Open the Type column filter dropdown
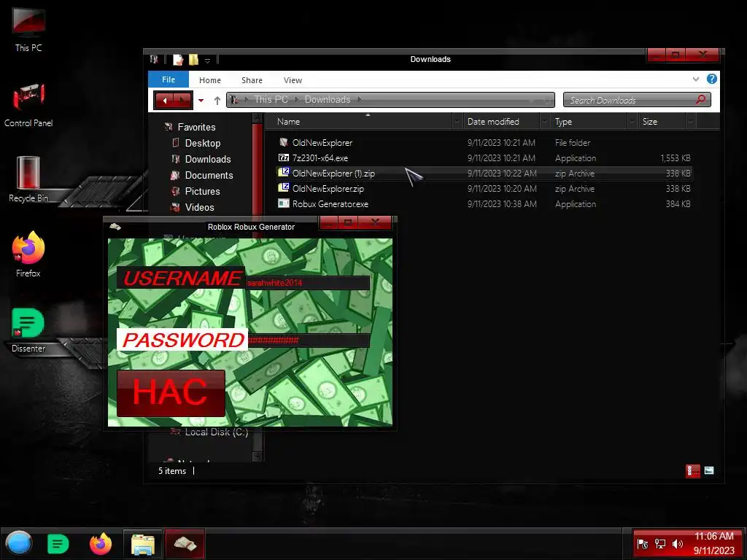747x560 pixels. pos(632,122)
